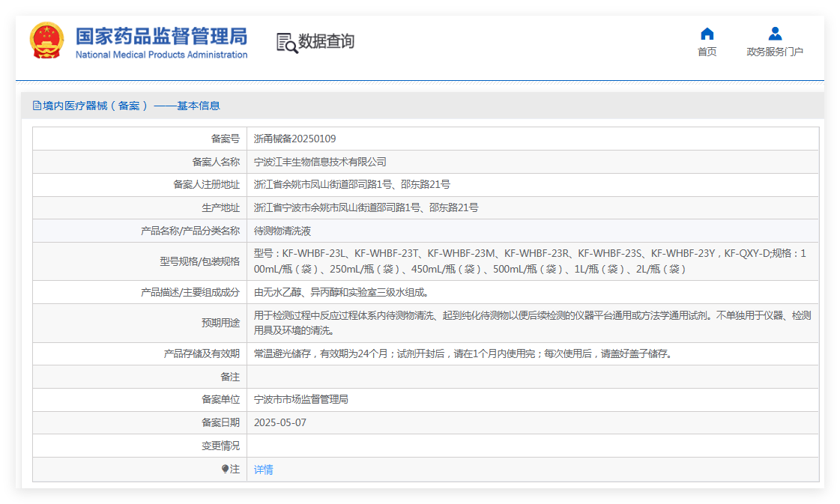Image resolution: width=840 pixels, height=504 pixels.
Task: Open 政务服务门户 link text
Action: [x=775, y=52]
